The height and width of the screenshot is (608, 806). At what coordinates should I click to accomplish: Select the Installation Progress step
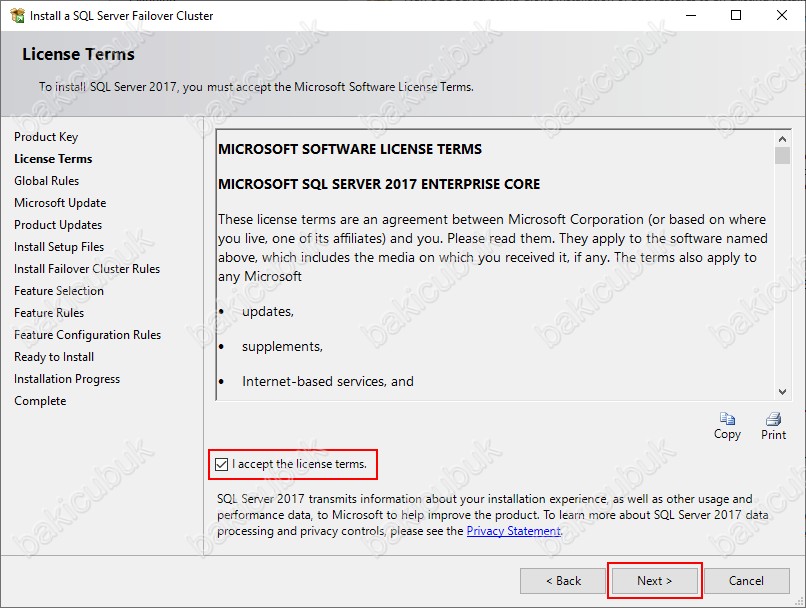(x=67, y=379)
